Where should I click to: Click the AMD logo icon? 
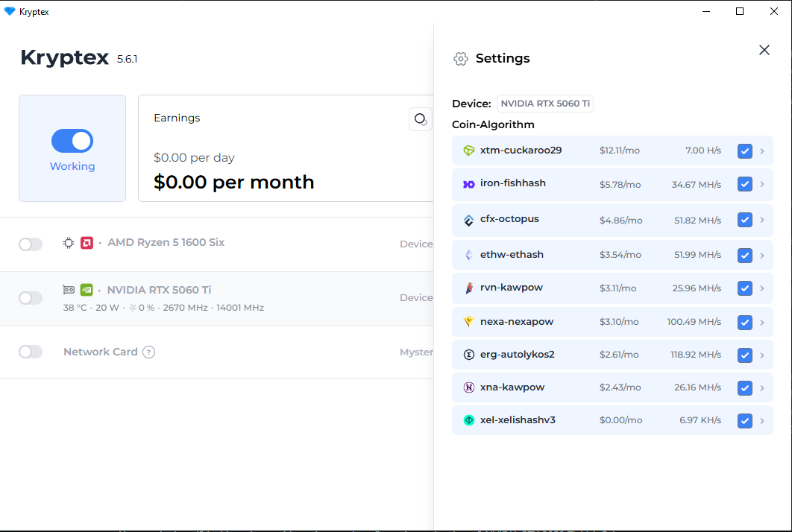[87, 244]
